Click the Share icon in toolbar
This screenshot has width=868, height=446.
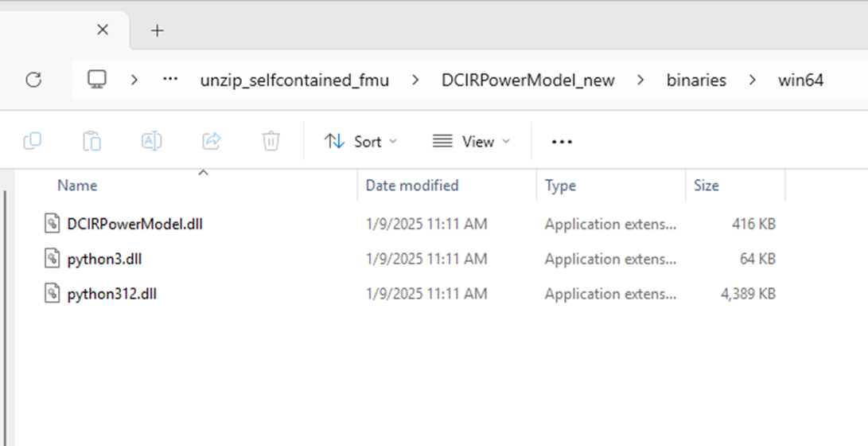[212, 142]
